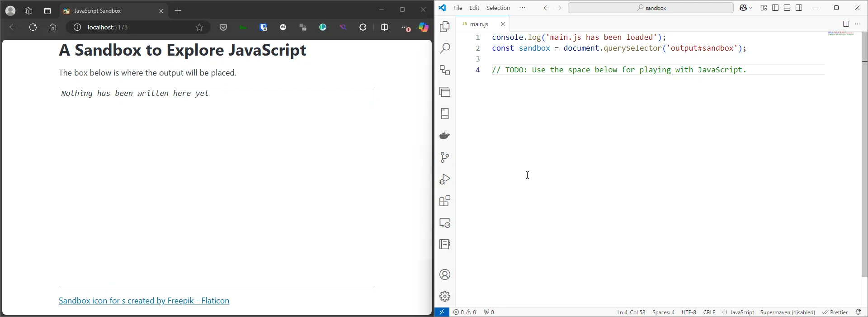
Task: Close the main.js editor tab
Action: click(x=503, y=24)
